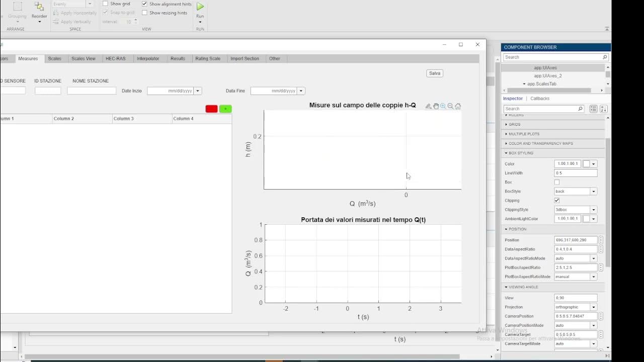Open PlotBoxAspectRatio editor with three-dots button

pyautogui.click(x=601, y=267)
